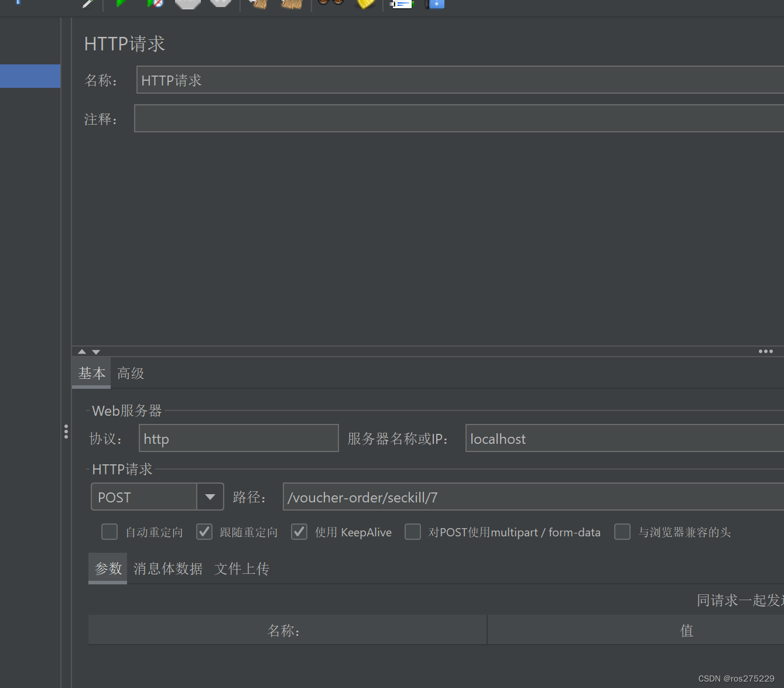Click the Clear All brooms toolbar icon
The width and height of the screenshot is (784, 688).
click(x=292, y=4)
